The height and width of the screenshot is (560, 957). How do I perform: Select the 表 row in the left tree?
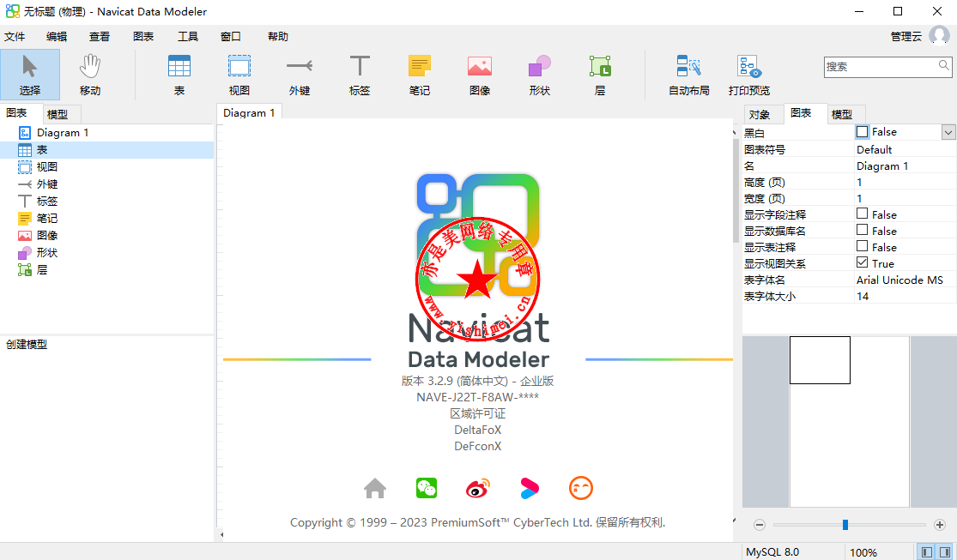pyautogui.click(x=106, y=150)
